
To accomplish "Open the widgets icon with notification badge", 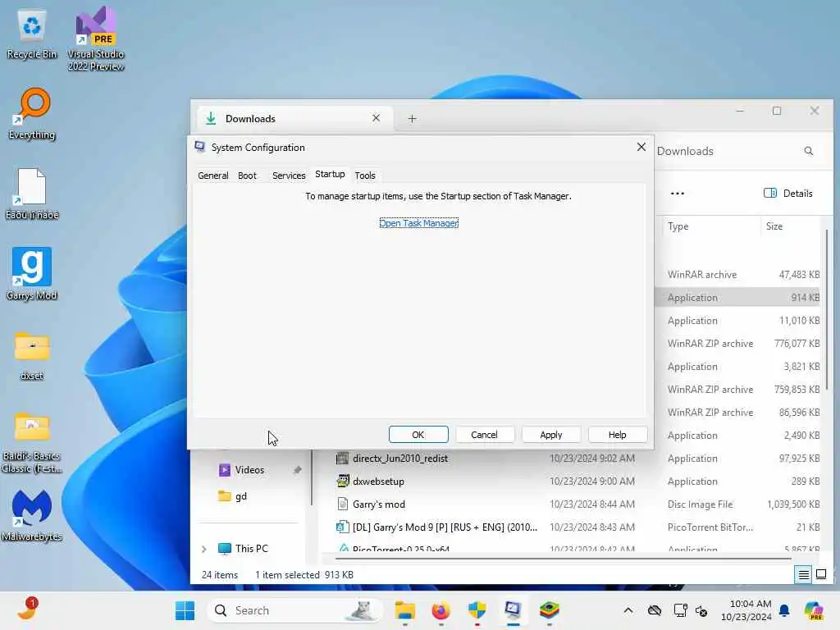I will [27, 609].
